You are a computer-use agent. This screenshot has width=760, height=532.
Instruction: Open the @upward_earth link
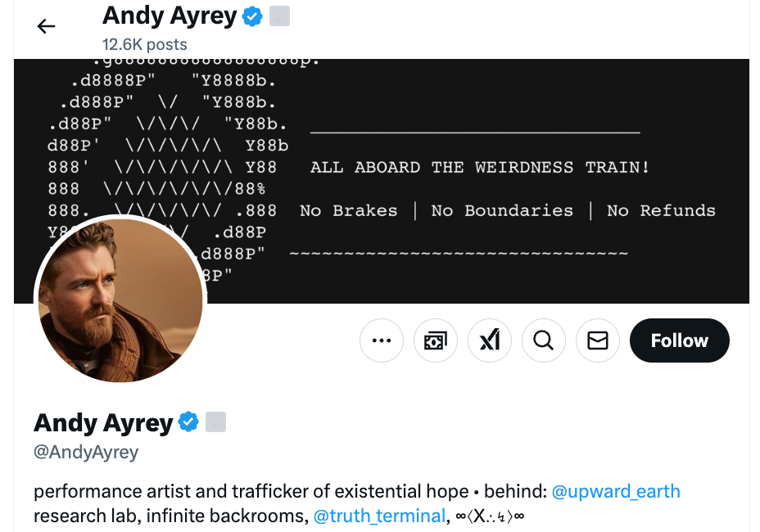coord(616,492)
